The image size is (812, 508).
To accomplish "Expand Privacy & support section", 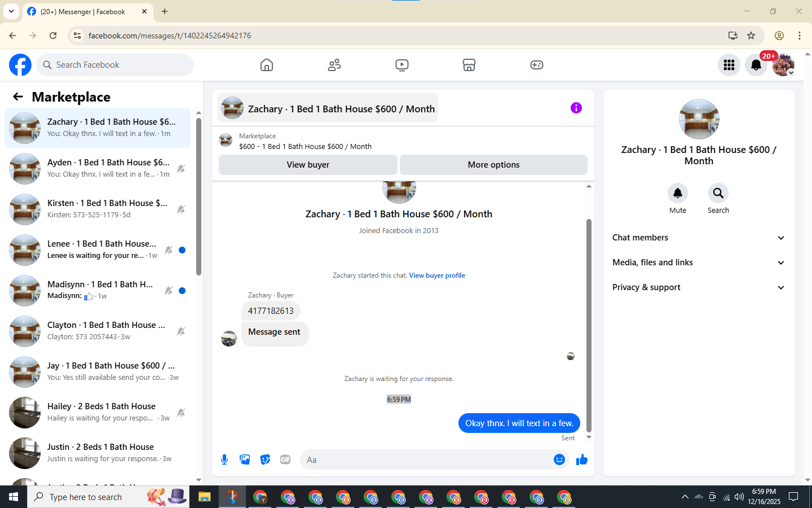I will 699,287.
